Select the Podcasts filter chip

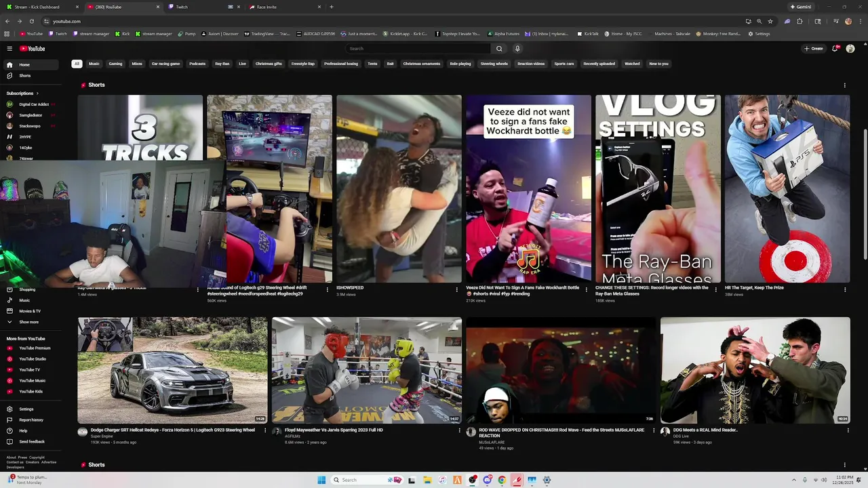click(x=197, y=64)
